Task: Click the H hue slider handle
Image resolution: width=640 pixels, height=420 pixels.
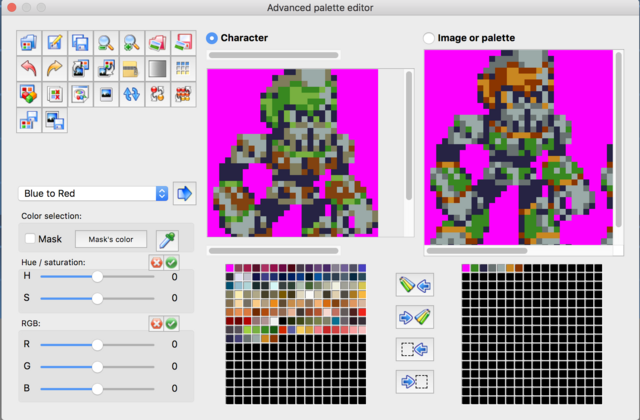Action: click(x=97, y=277)
